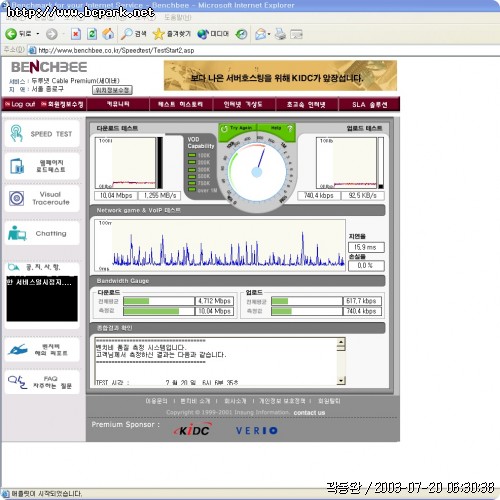
Task: Open the SLA 솔루션 navigation tab
Action: click(x=369, y=104)
